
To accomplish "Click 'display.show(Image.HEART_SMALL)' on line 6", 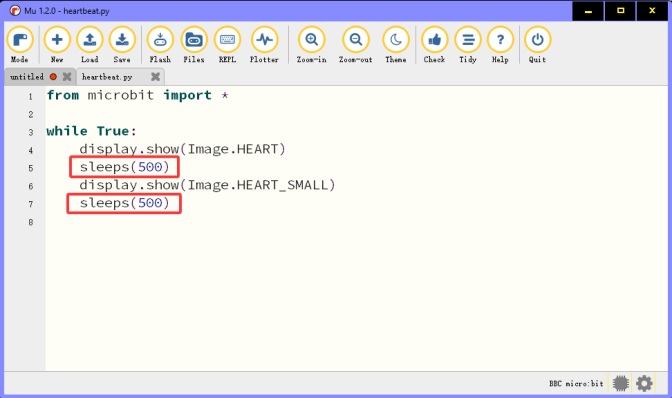I will (x=207, y=185).
